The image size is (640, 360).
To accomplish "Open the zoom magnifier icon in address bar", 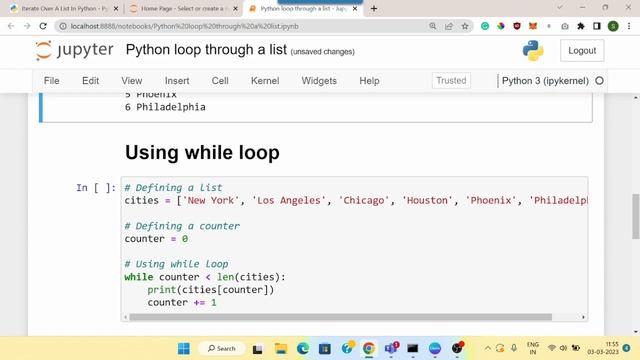I will click(433, 26).
